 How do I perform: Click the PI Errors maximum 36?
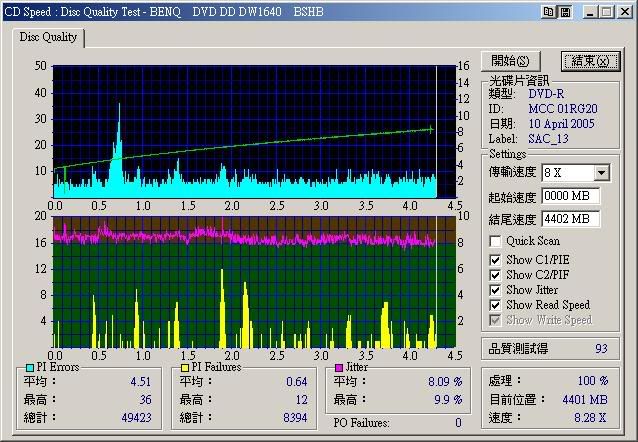tap(145, 400)
